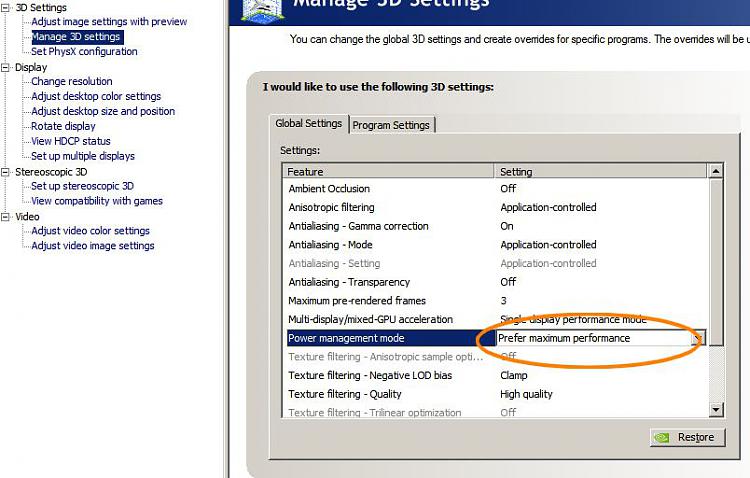Click the Setting column header

click(x=600, y=171)
